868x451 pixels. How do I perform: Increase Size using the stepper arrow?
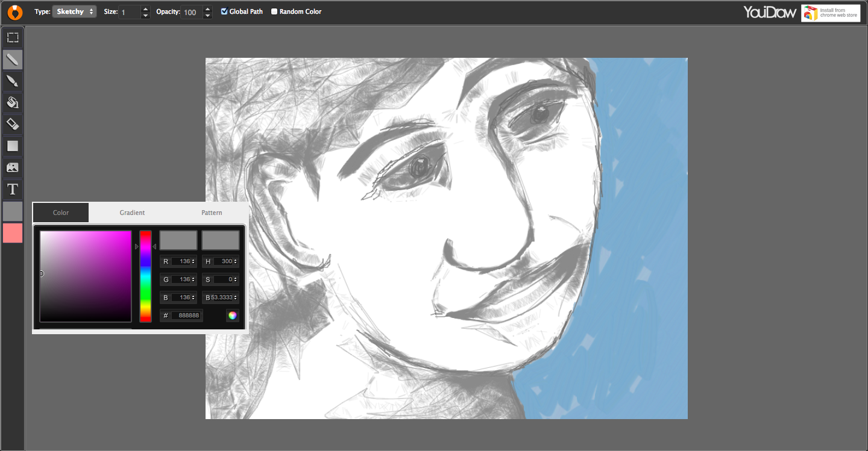coord(145,8)
